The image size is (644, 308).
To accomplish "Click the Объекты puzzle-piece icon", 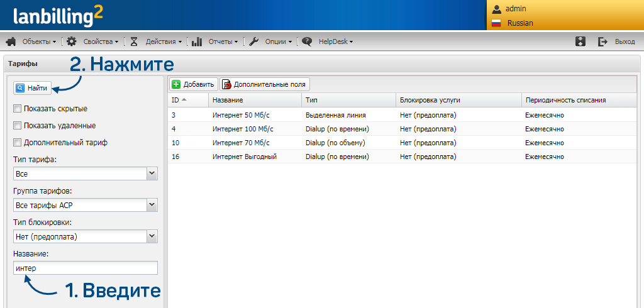I will tap(11, 41).
